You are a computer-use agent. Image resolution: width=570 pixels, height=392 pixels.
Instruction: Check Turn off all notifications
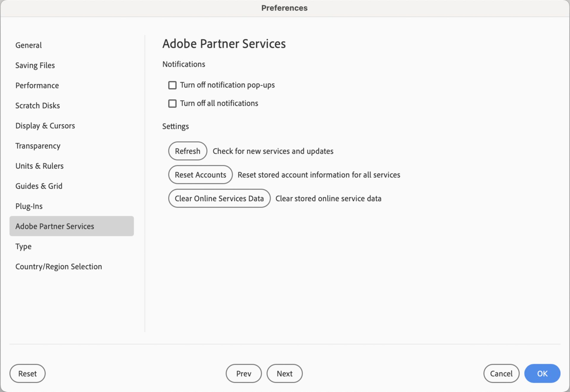pos(172,103)
